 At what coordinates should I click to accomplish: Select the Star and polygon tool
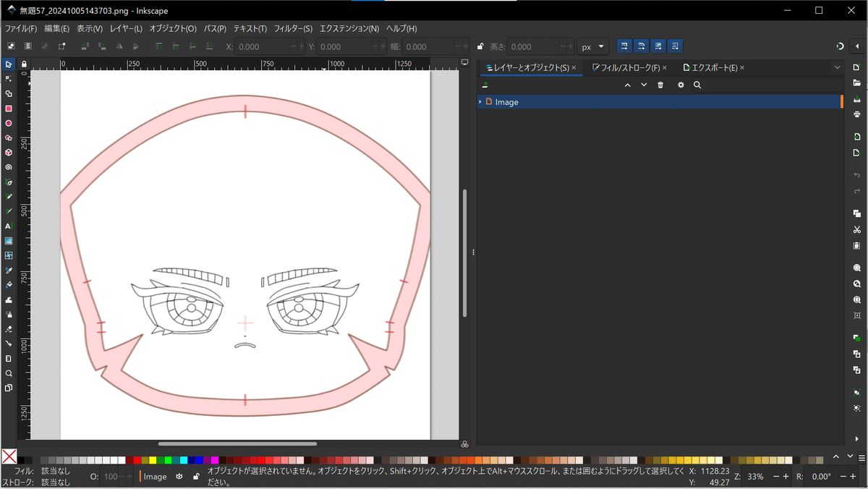[x=9, y=137]
